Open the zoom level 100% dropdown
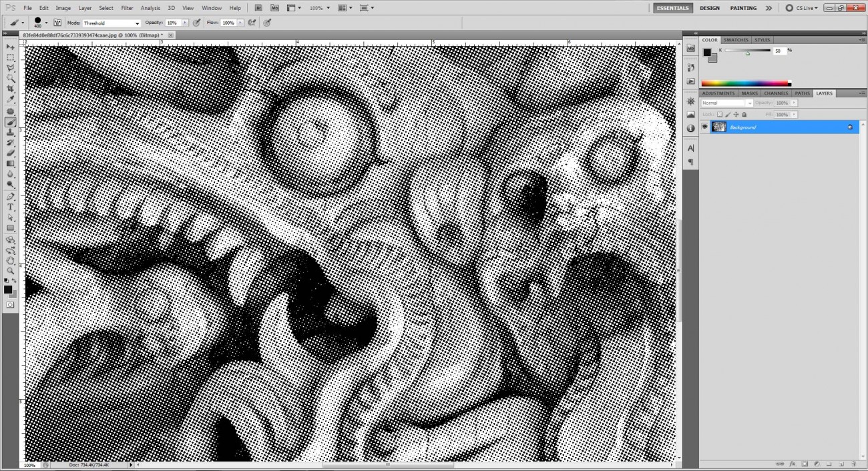The width and height of the screenshot is (868, 471). point(318,8)
